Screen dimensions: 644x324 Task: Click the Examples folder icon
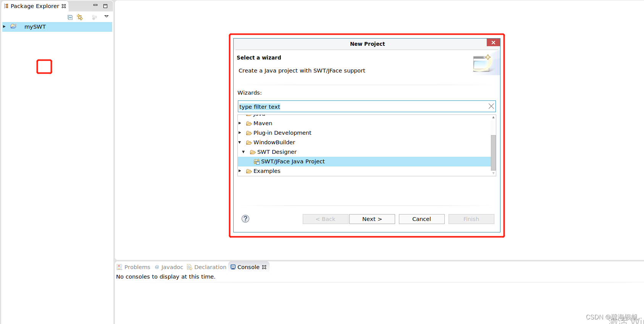[x=249, y=171]
